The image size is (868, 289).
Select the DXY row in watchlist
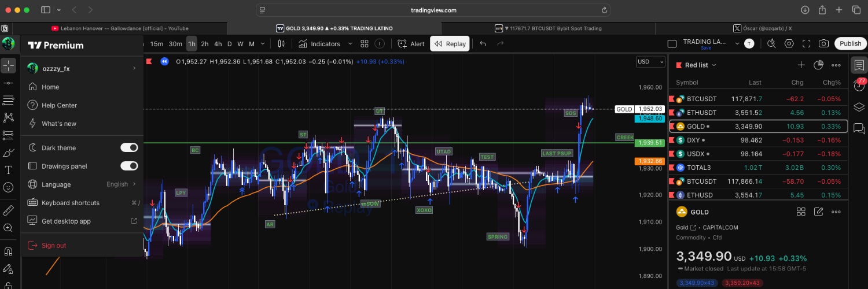pos(758,140)
